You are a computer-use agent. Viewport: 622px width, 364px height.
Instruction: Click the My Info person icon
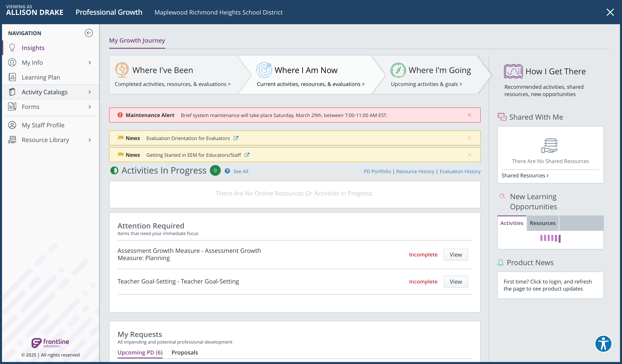click(x=12, y=62)
